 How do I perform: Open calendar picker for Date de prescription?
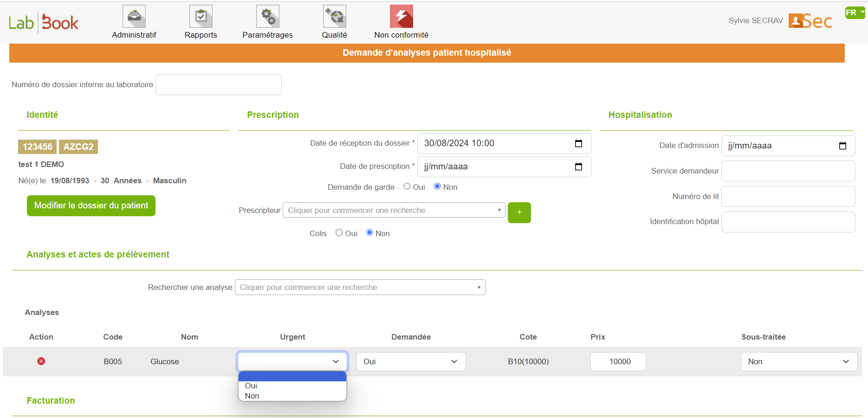(578, 167)
